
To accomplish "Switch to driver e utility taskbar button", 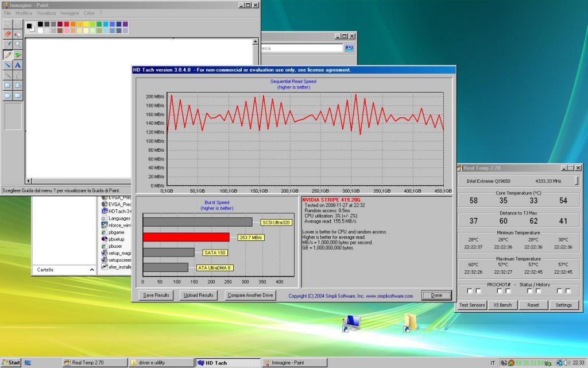I will pos(161,363).
